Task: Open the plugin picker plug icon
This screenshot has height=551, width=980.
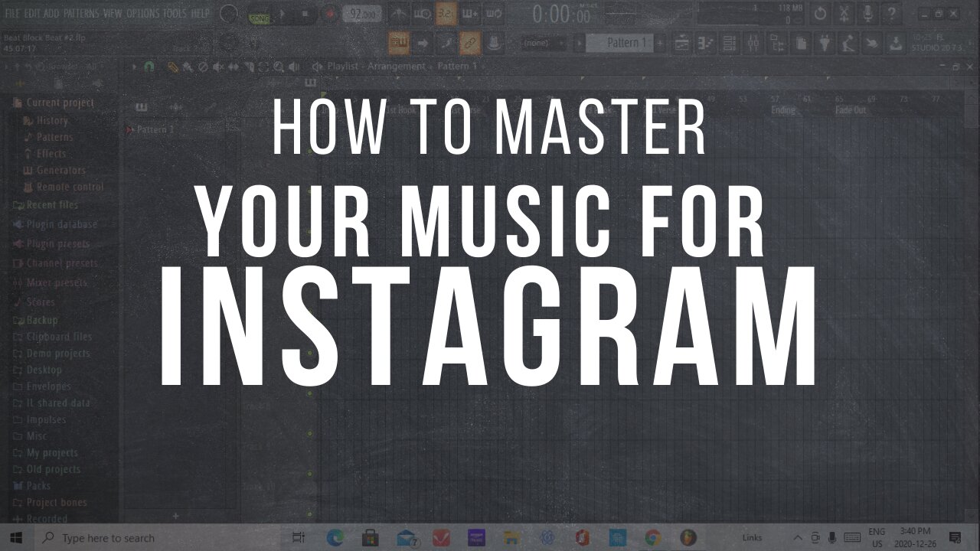Action: pos(824,43)
